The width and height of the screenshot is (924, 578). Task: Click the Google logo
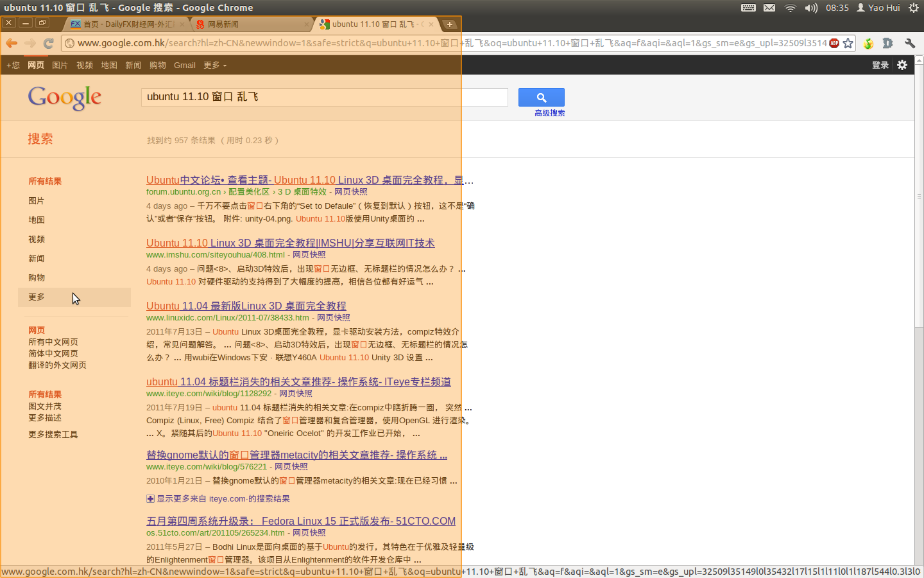coord(65,98)
